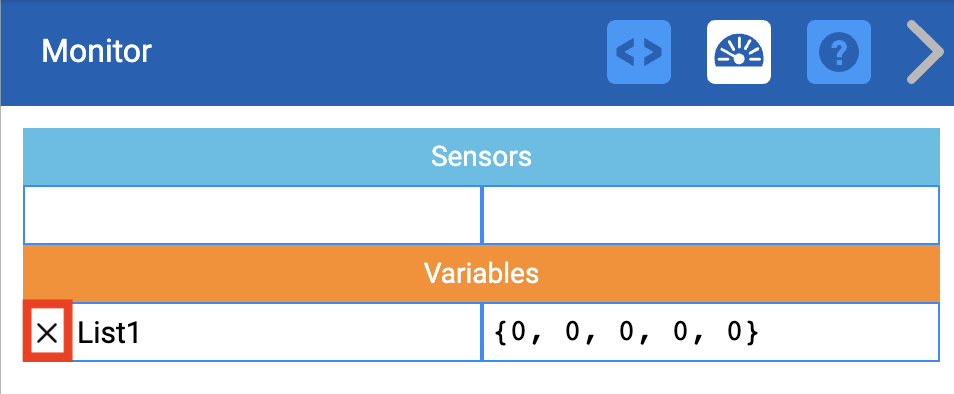Click blank header area beside the Monitor title

tap(377, 52)
